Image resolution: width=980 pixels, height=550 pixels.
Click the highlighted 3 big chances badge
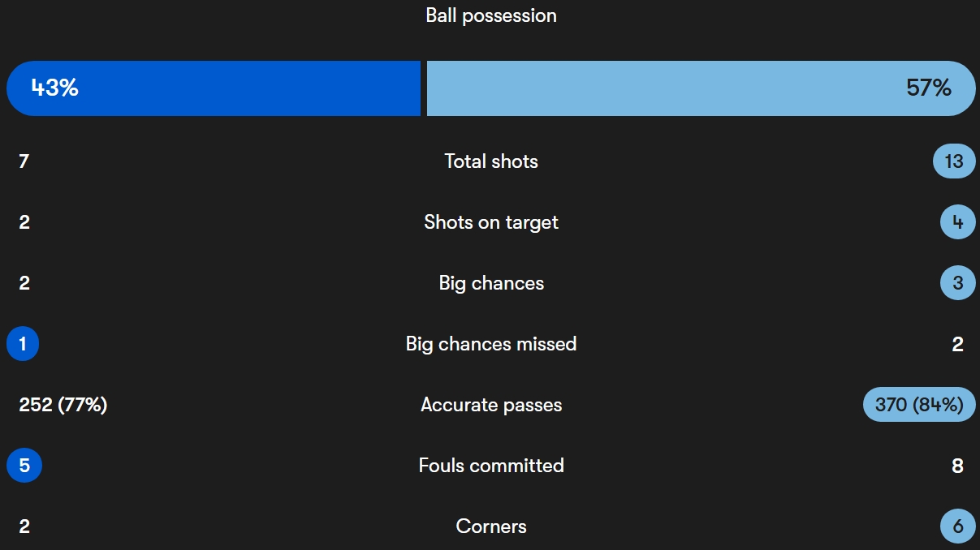(x=957, y=283)
